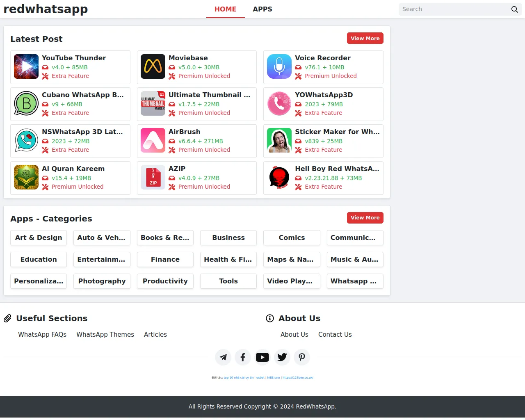Viewport: 525px width, 420px height.
Task: Open the Moviebase post title
Action: tap(188, 58)
